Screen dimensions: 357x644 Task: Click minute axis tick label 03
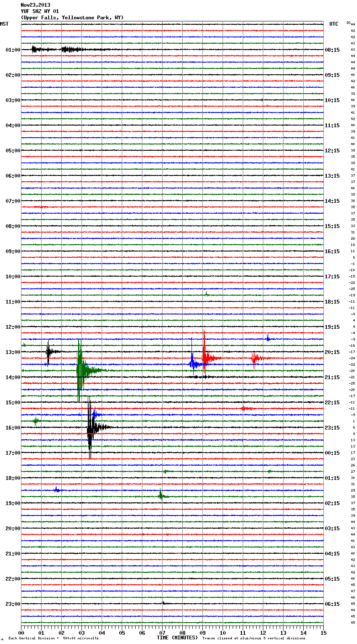(81, 633)
